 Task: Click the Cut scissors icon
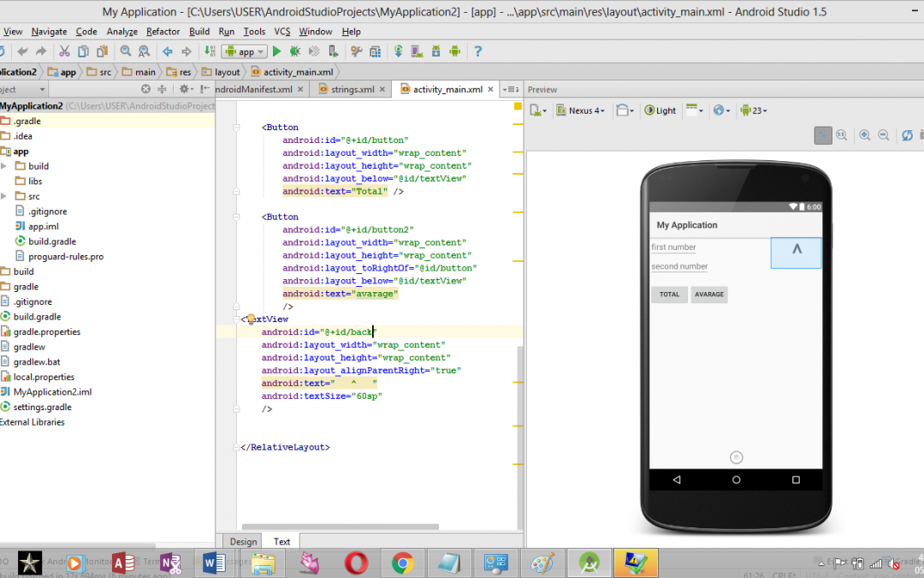pyautogui.click(x=62, y=51)
